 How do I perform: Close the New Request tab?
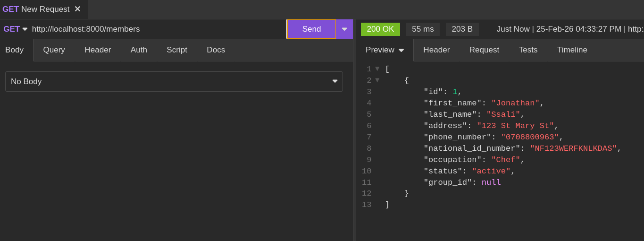click(77, 9)
